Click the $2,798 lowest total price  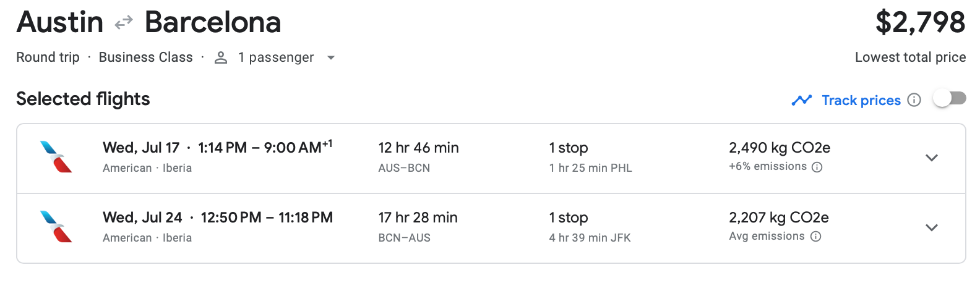[x=920, y=23]
